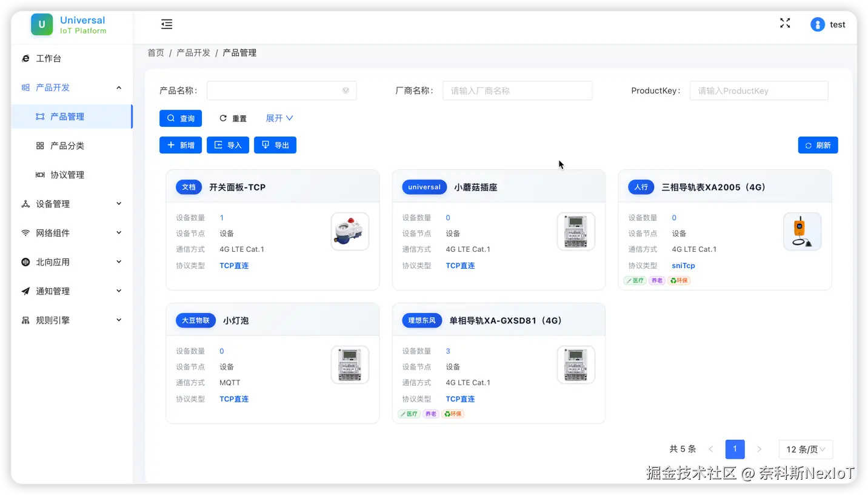Click the test user avatar

click(x=816, y=24)
